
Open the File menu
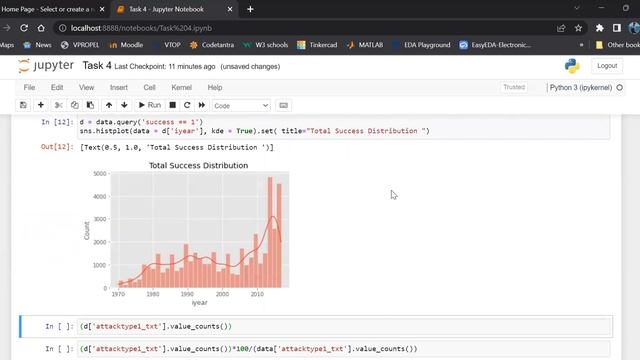click(x=29, y=87)
